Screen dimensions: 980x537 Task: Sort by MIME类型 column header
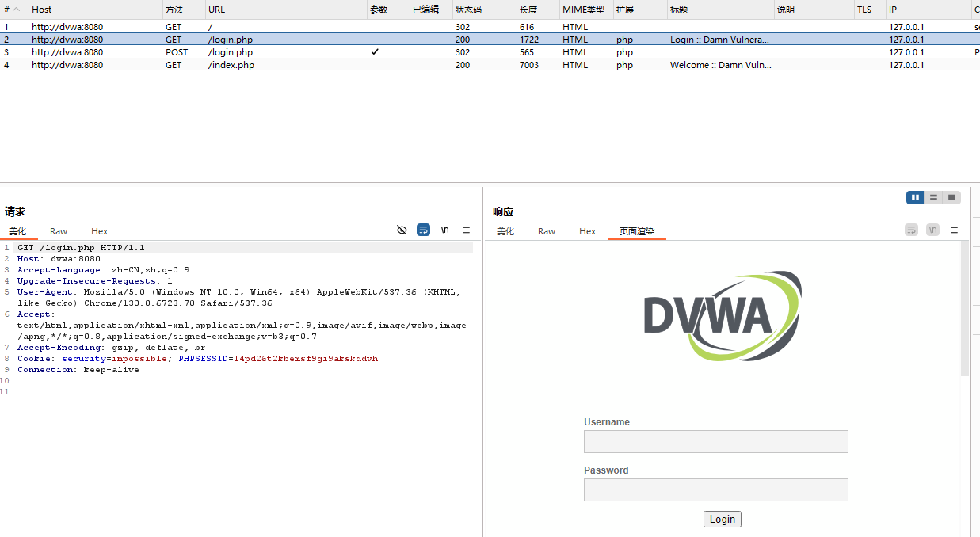pos(586,10)
